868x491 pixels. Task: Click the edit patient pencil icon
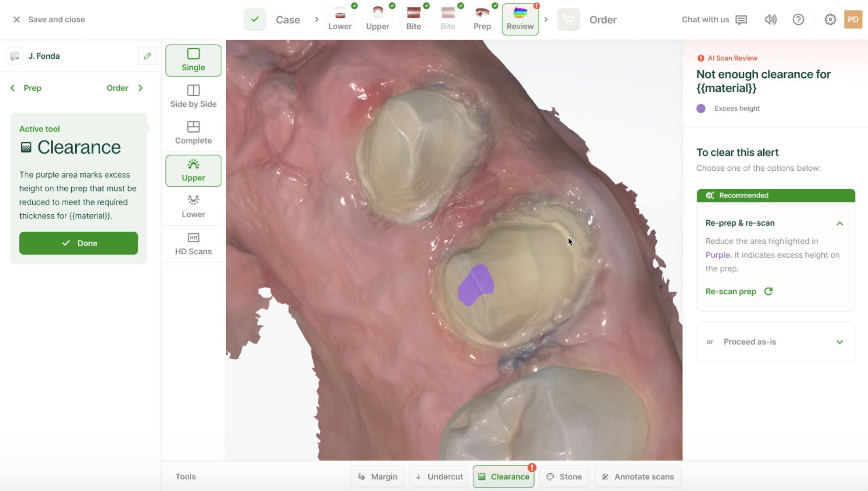coord(147,56)
